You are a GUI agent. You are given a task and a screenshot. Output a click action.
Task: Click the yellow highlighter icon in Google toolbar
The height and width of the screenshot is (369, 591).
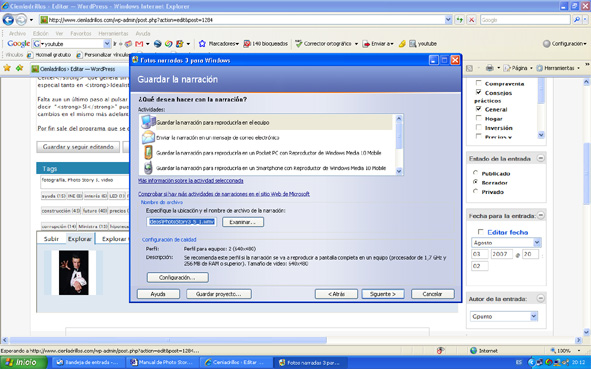click(x=402, y=44)
